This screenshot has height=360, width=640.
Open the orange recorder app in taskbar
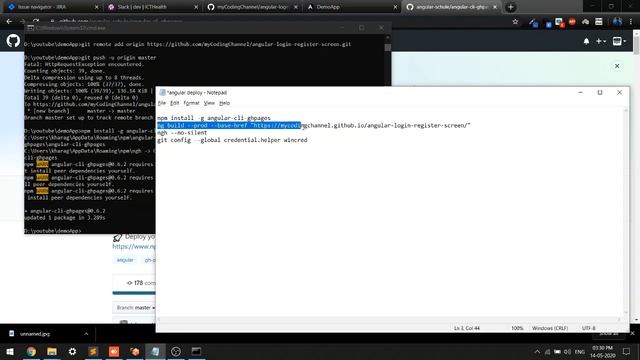pos(114,351)
